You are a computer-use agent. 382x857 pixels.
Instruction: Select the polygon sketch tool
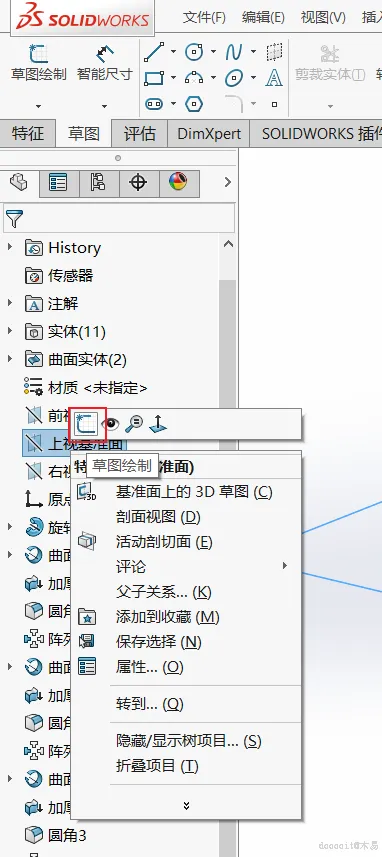coord(194,103)
